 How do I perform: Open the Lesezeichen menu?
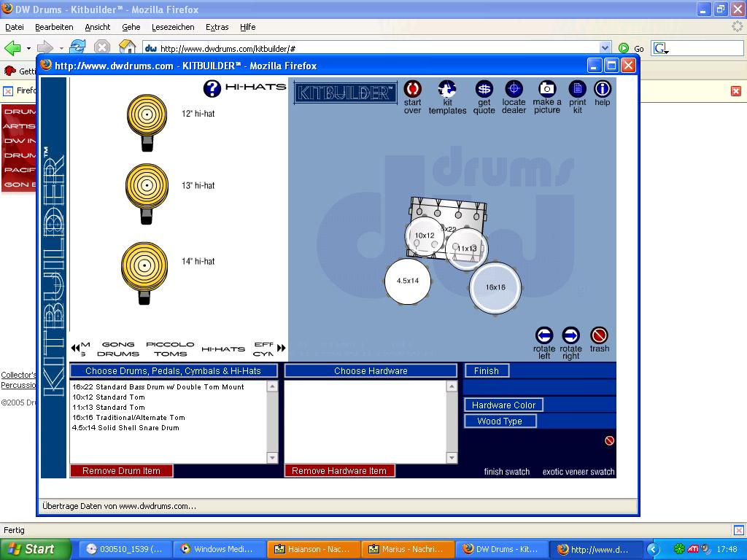coord(173,27)
